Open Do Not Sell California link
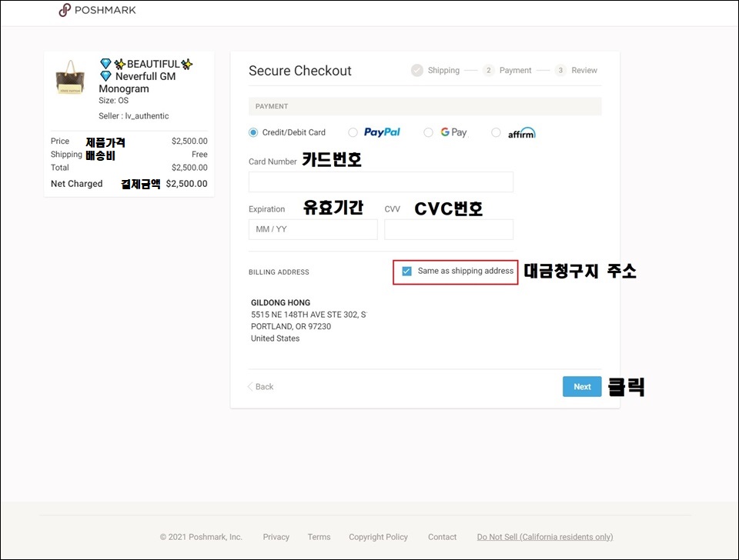This screenshot has width=739, height=560. pos(545,537)
